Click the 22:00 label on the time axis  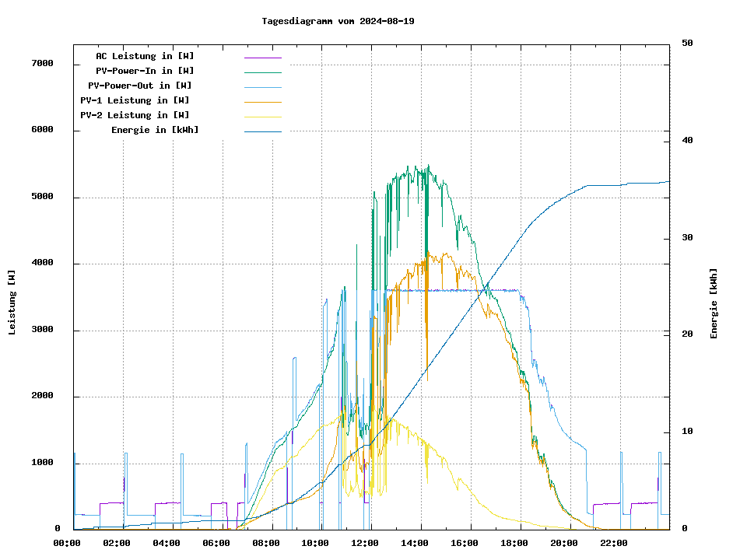click(614, 543)
